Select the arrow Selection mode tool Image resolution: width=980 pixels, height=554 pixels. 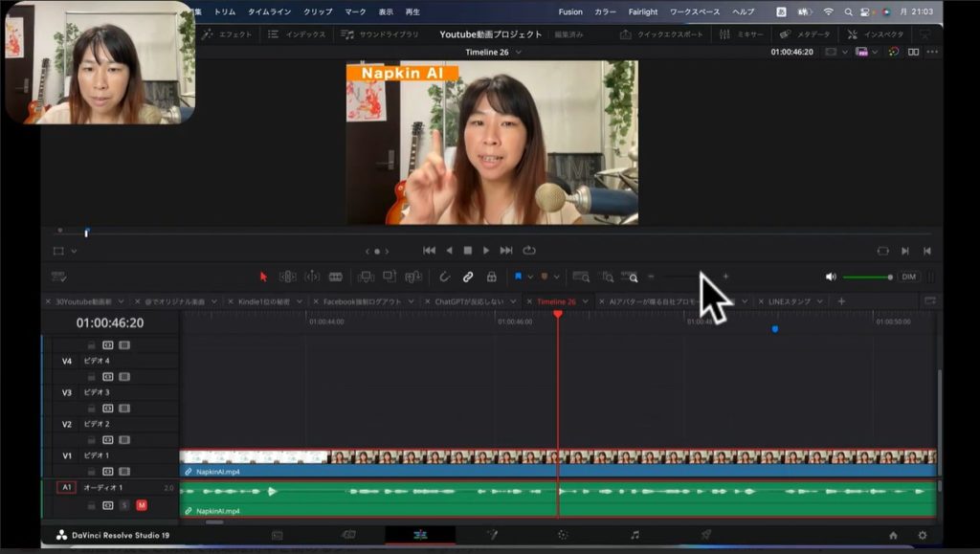tap(264, 277)
